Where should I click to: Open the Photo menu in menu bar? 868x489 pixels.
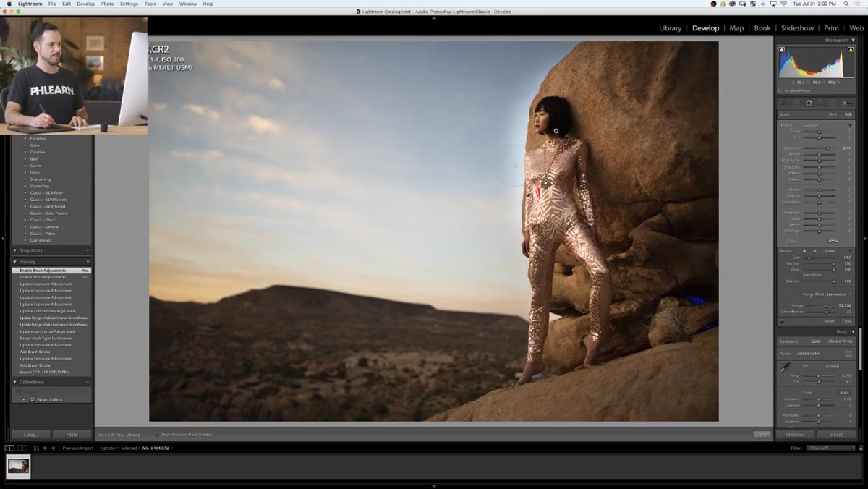click(107, 4)
